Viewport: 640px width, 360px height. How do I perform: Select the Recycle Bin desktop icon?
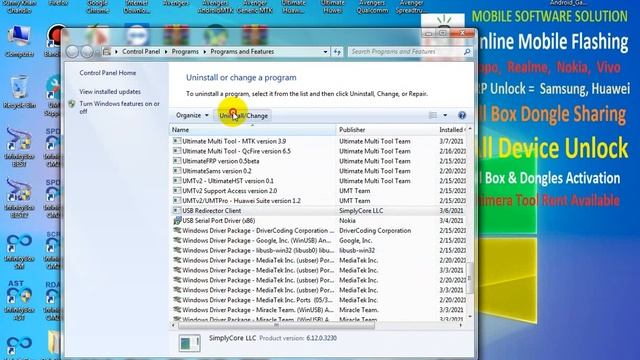click(19, 92)
